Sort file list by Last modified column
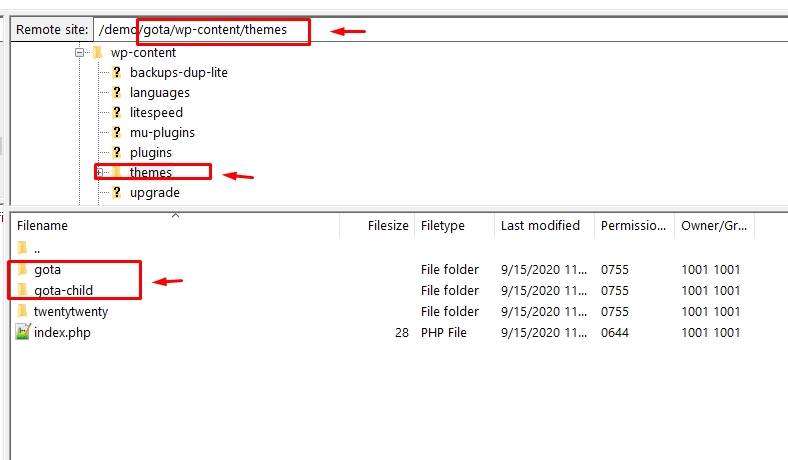Image resolution: width=788 pixels, height=460 pixels. pyautogui.click(x=544, y=225)
